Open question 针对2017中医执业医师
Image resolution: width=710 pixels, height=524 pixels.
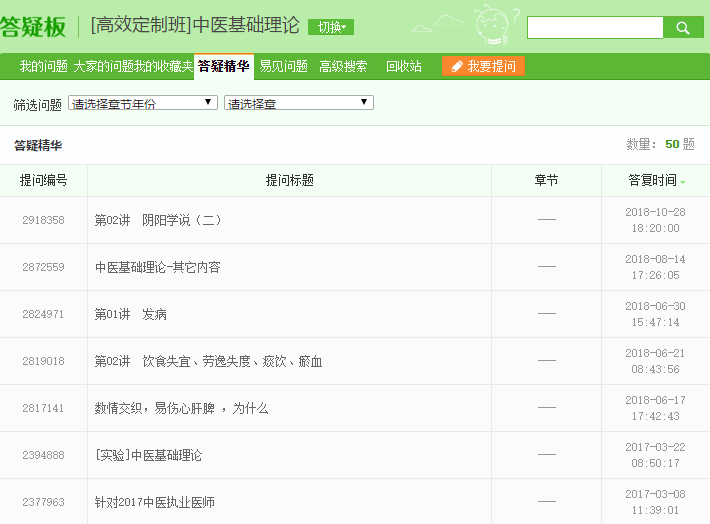pos(155,502)
